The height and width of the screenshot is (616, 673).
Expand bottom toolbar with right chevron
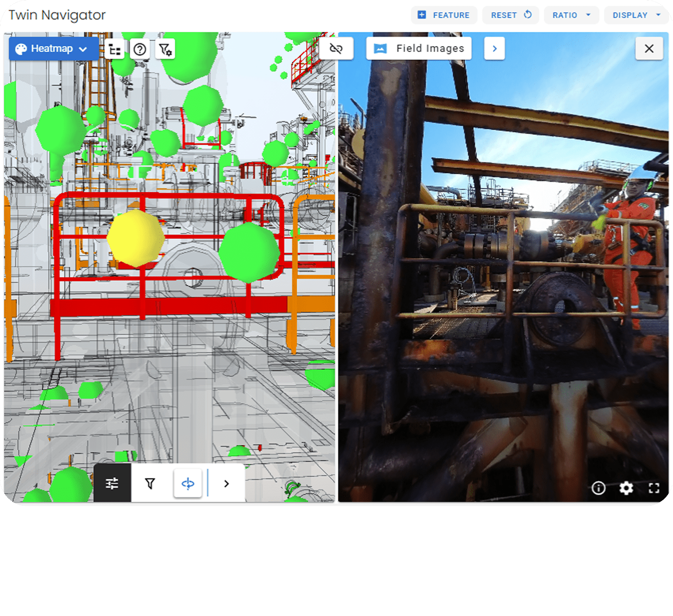227,484
